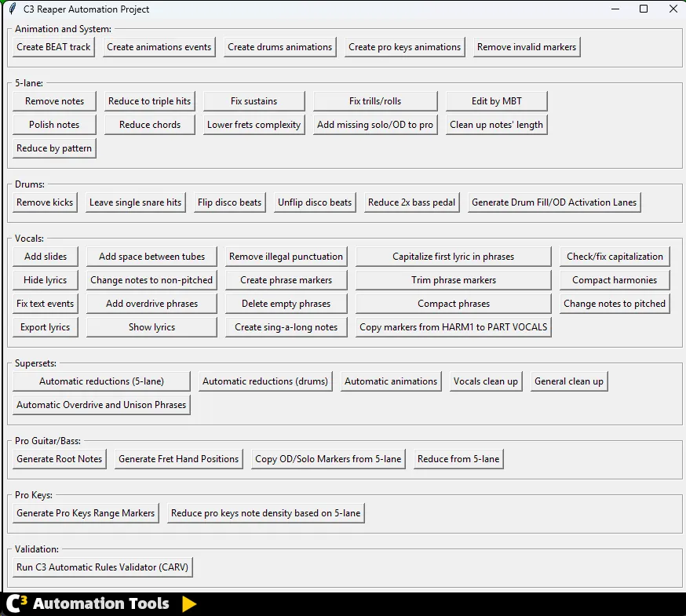Click Hide lyrics button
Screen dimensions: 686x616
pyautogui.click(x=46, y=280)
